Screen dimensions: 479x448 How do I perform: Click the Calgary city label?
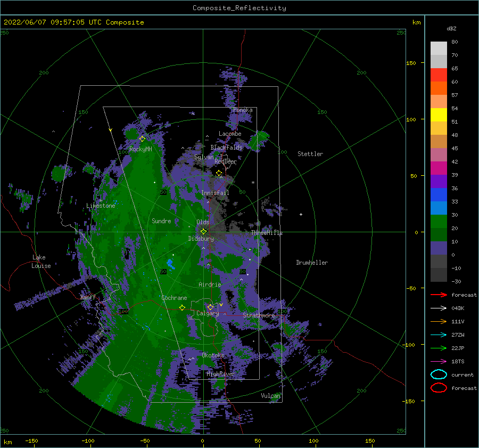point(208,313)
